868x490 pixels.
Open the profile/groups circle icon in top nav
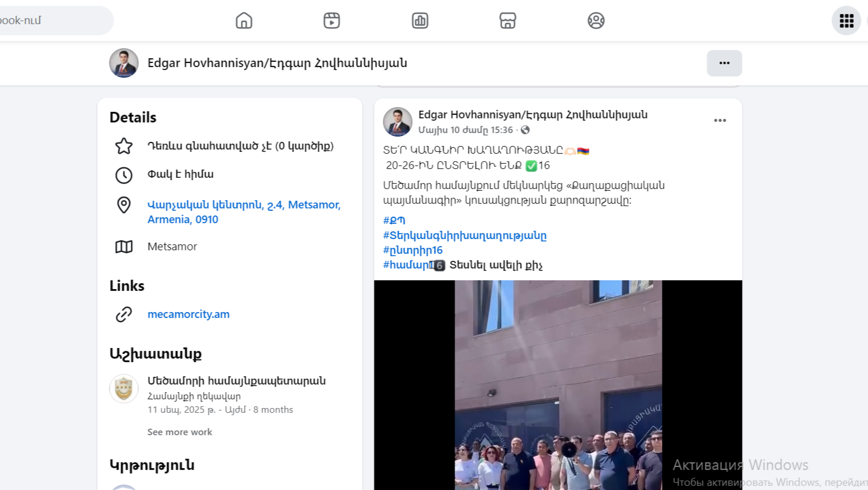[x=596, y=21]
